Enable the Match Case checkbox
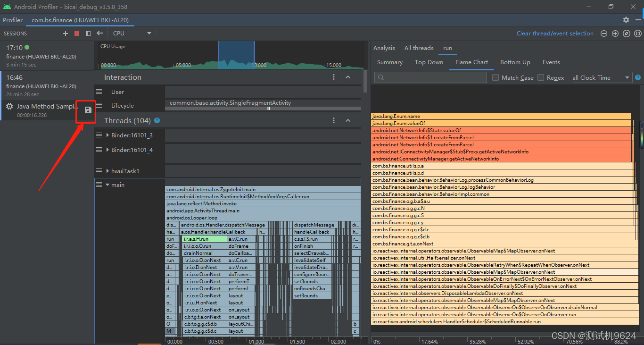Image resolution: width=644 pixels, height=345 pixels. 495,77
